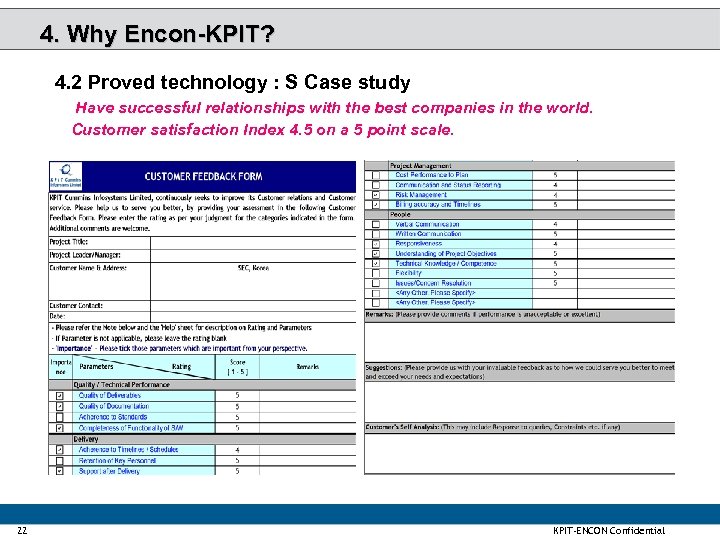The height and width of the screenshot is (540, 720).
Task: Click the 'Flexibility' parameter label
Action: (408, 273)
